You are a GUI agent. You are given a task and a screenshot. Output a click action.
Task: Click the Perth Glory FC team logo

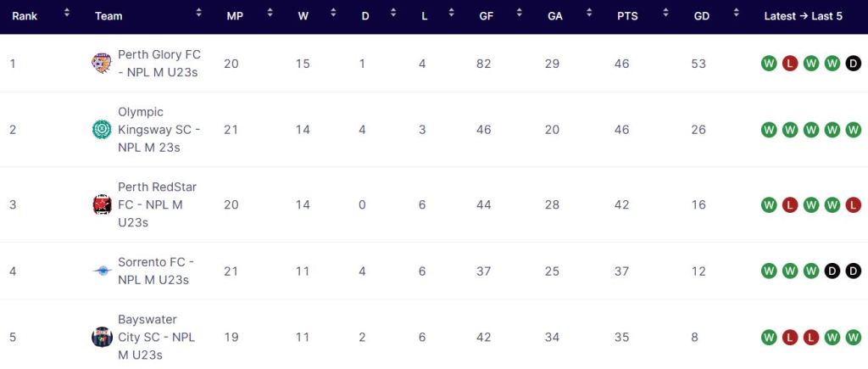(102, 64)
